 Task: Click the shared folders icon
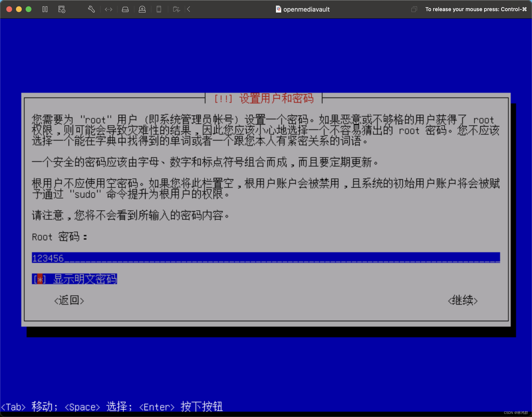[x=176, y=9]
